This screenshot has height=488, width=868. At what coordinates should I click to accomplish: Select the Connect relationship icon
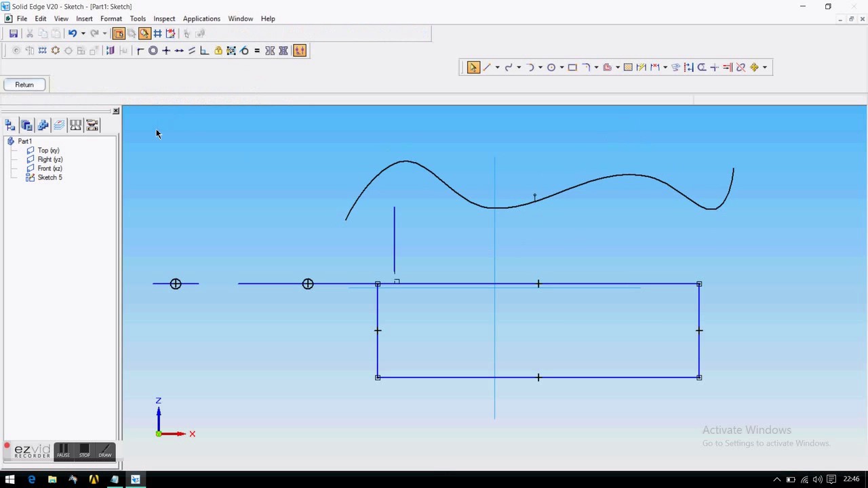click(x=140, y=51)
